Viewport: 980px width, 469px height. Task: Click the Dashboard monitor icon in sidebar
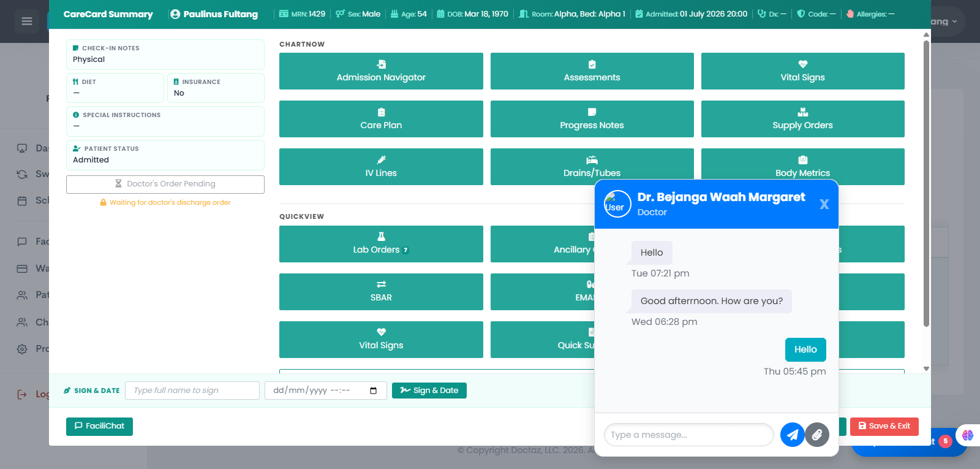pyautogui.click(x=22, y=148)
